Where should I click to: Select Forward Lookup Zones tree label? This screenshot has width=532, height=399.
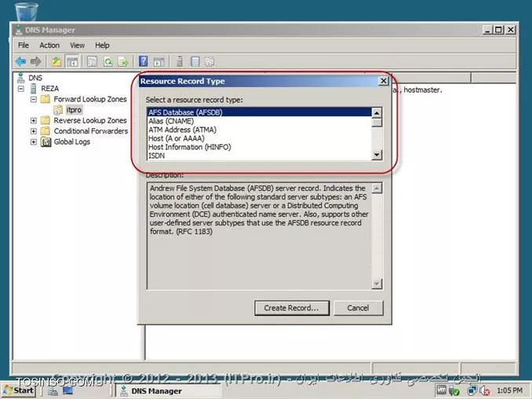pos(90,99)
